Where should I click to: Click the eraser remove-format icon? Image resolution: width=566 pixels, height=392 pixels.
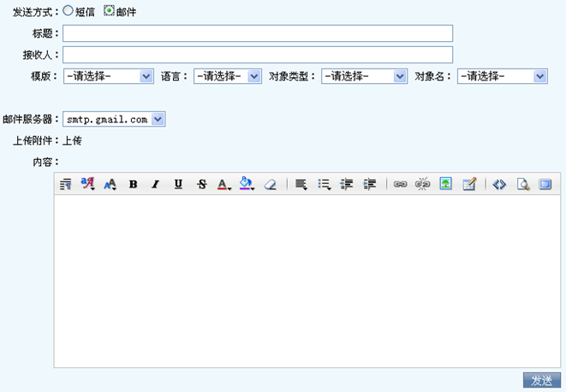point(271,184)
